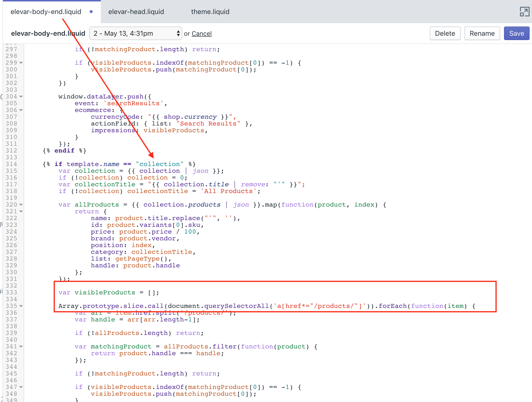This screenshot has height=402, width=532.
Task: Switch to the theme.liquid tab
Action: point(210,12)
